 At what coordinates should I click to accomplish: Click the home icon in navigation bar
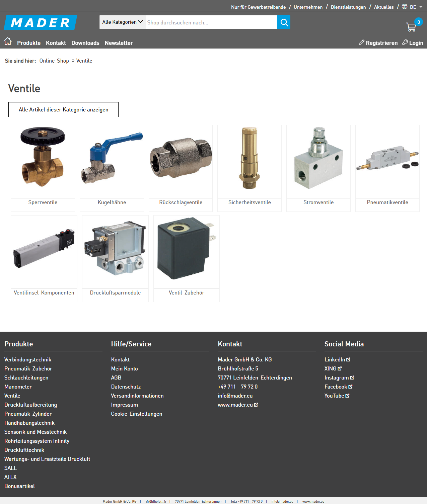click(x=8, y=41)
